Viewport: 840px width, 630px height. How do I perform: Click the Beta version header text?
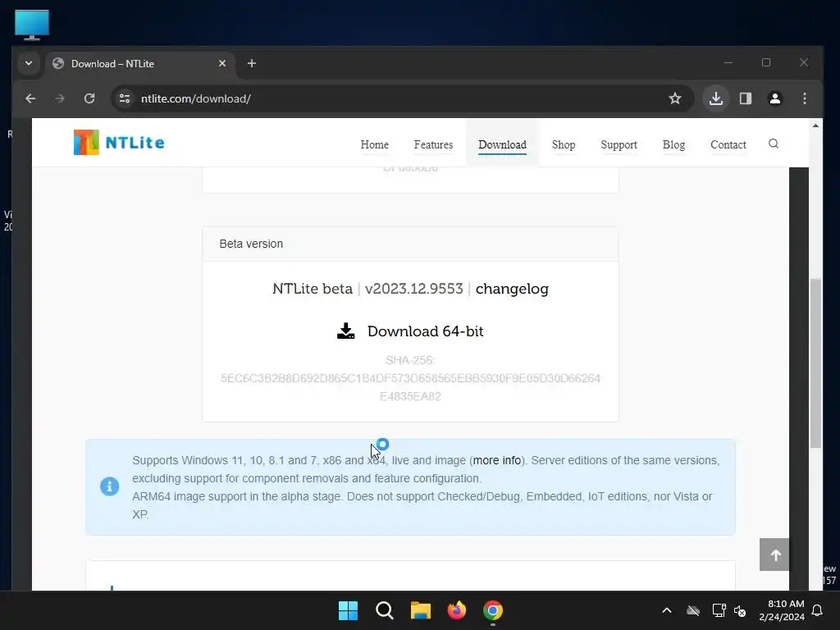point(251,244)
